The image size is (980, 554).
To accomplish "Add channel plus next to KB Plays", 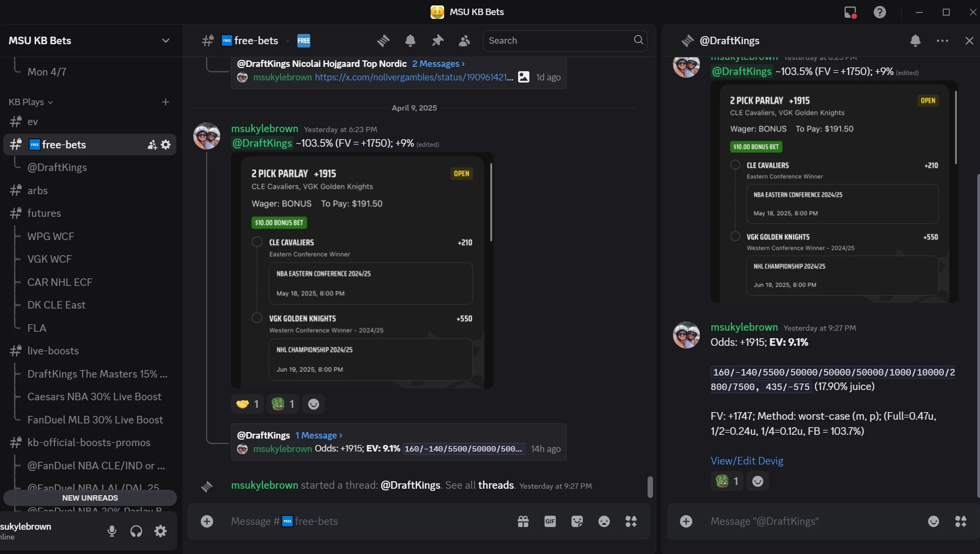I will 166,102.
